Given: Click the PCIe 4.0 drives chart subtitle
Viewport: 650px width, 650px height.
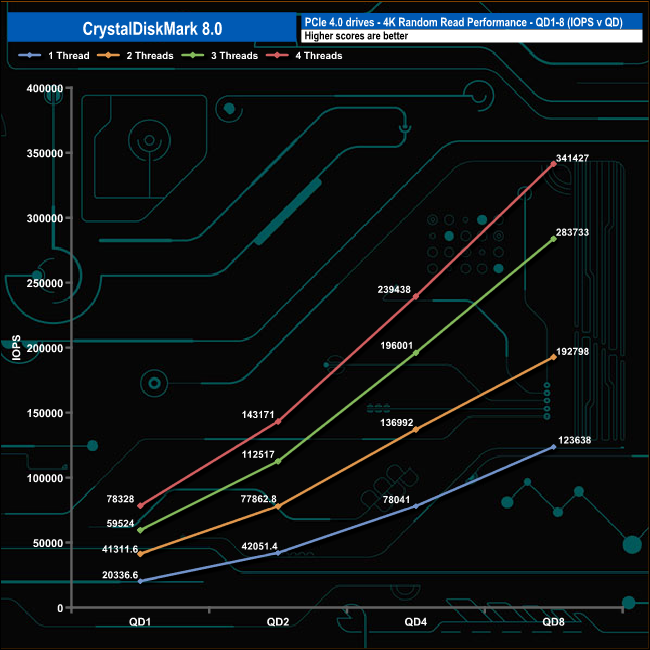Looking at the screenshot, I should [463, 22].
